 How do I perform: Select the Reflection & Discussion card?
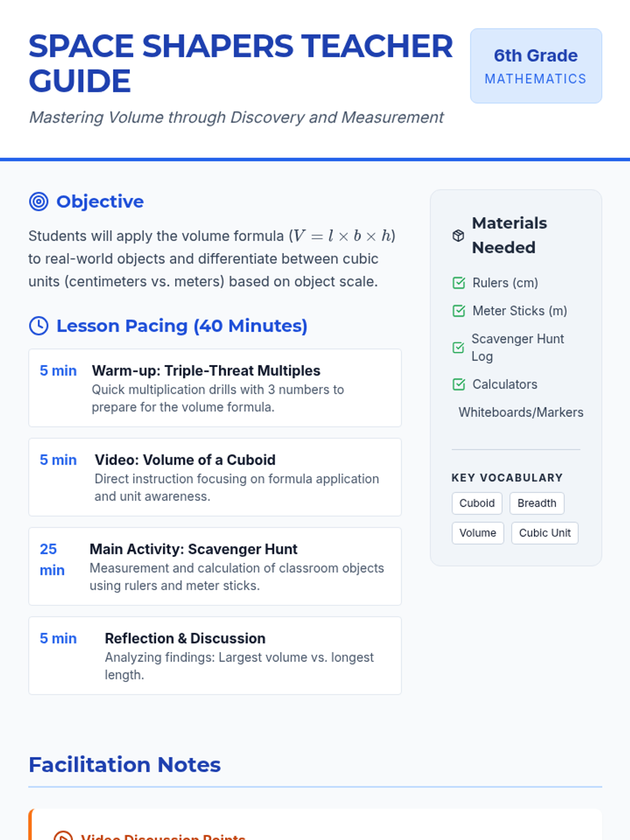(x=215, y=656)
